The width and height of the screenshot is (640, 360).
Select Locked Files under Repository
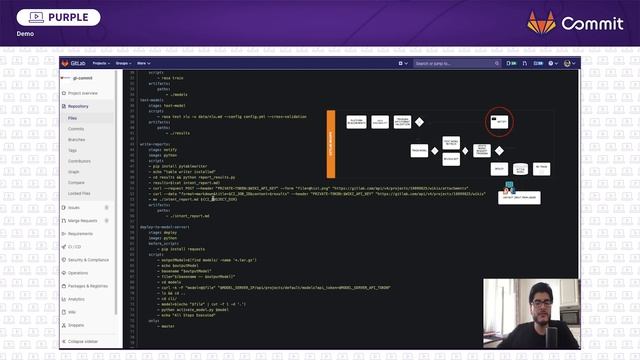pyautogui.click(x=79, y=193)
